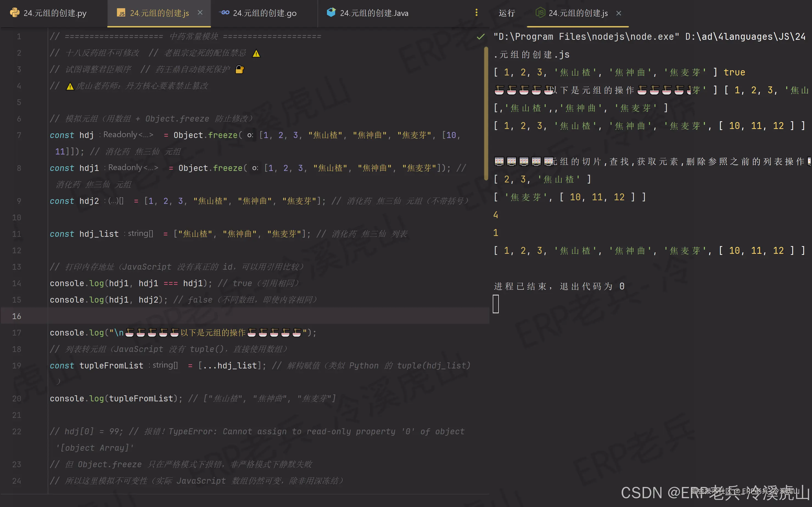Image resolution: width=812 pixels, height=507 pixels.
Task: Click line number 16 in the gutter
Action: 16,316
